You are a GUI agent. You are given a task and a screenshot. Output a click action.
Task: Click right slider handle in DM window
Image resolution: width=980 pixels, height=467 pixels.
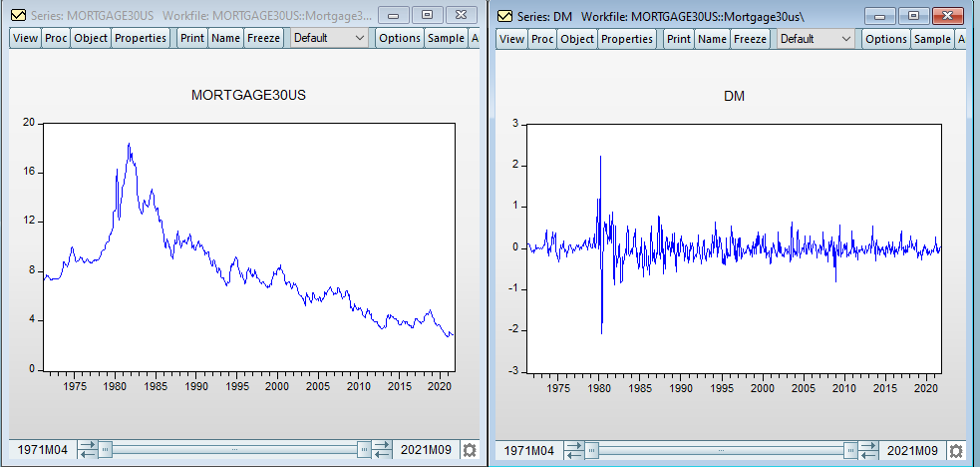850,450
